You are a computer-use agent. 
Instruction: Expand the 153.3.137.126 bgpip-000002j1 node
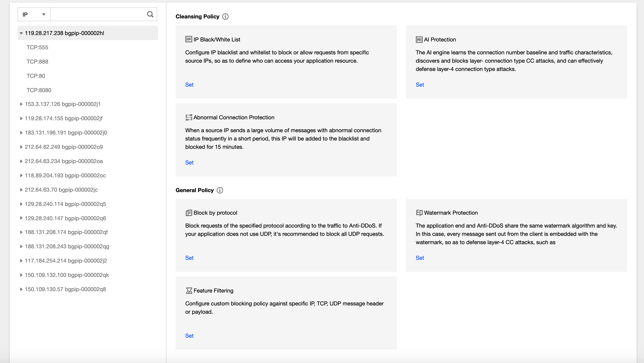(21, 104)
